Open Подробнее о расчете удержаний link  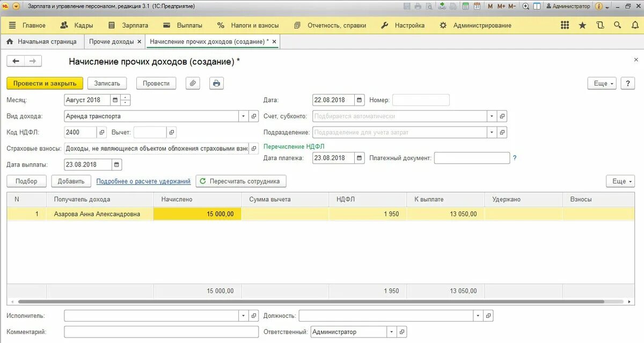coord(143,181)
